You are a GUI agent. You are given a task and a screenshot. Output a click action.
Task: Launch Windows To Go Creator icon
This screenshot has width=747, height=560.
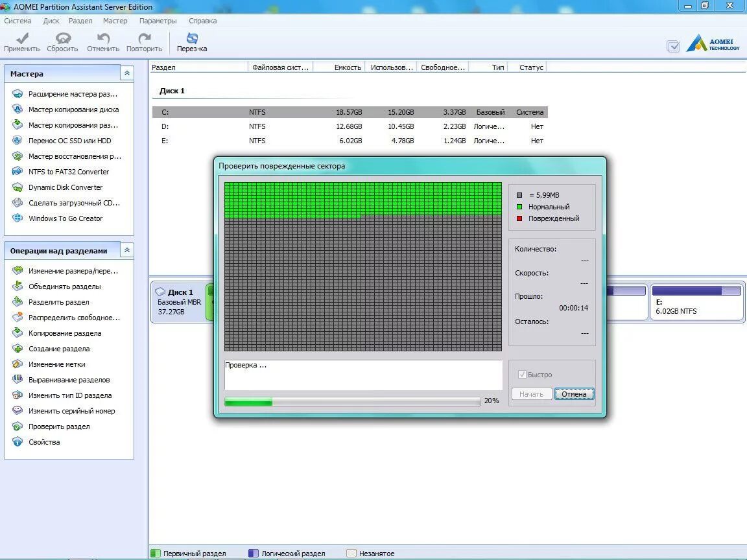point(18,218)
